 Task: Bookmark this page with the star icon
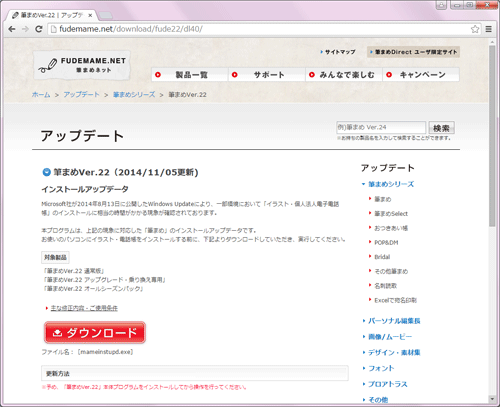click(475, 29)
